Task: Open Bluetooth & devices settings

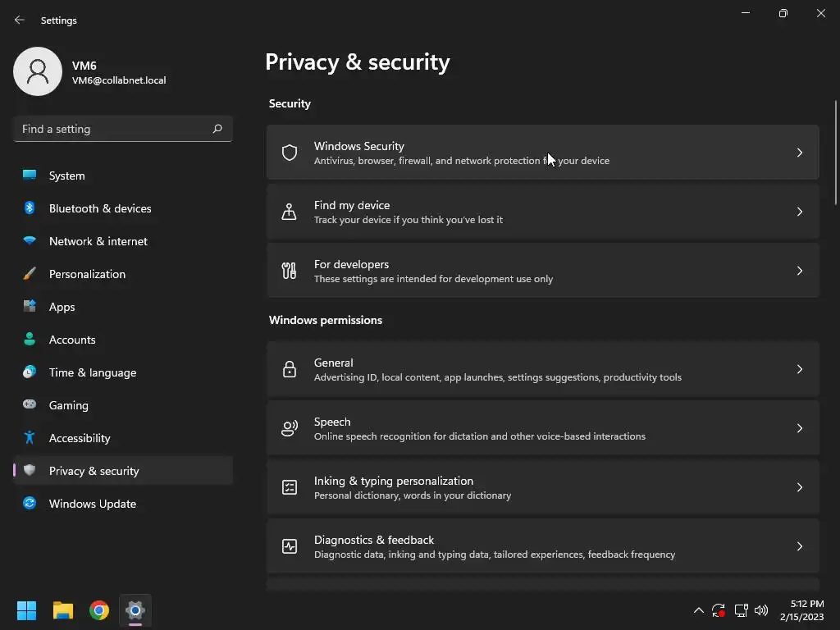Action: click(100, 208)
